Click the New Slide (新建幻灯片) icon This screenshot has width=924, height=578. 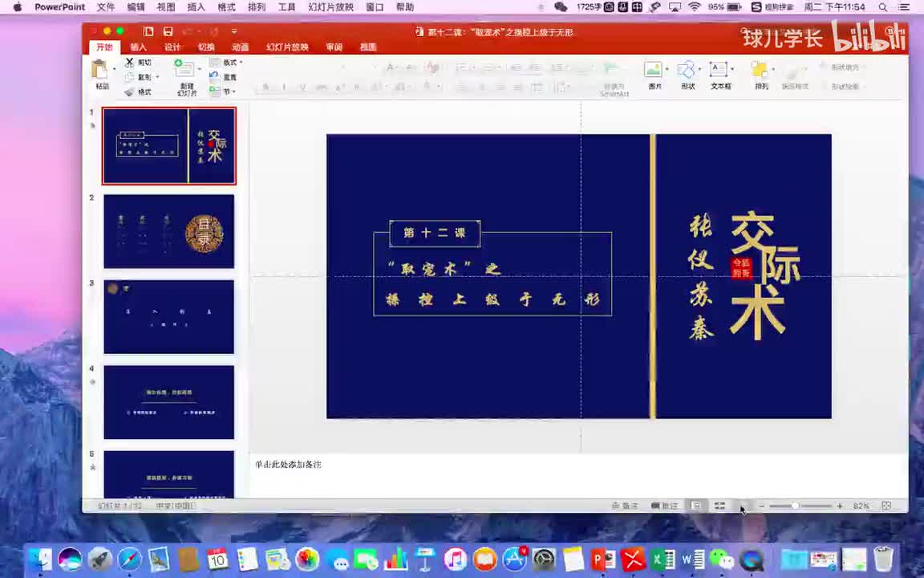184,70
